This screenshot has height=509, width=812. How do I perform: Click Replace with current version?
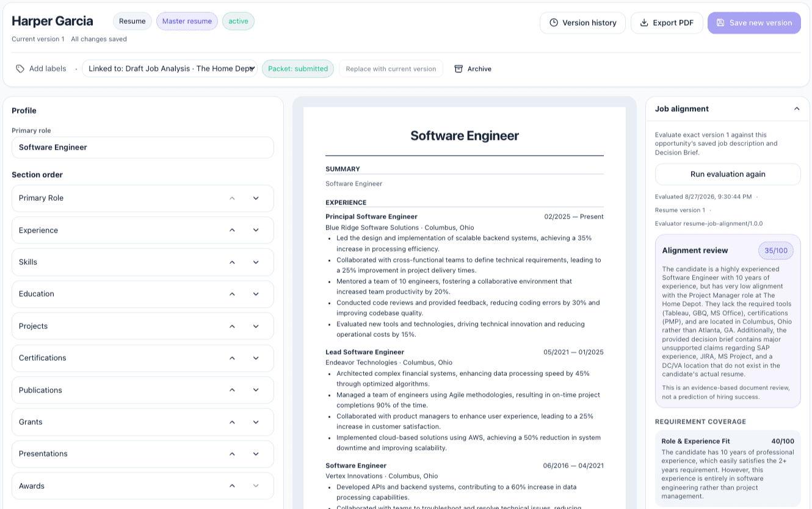click(391, 68)
